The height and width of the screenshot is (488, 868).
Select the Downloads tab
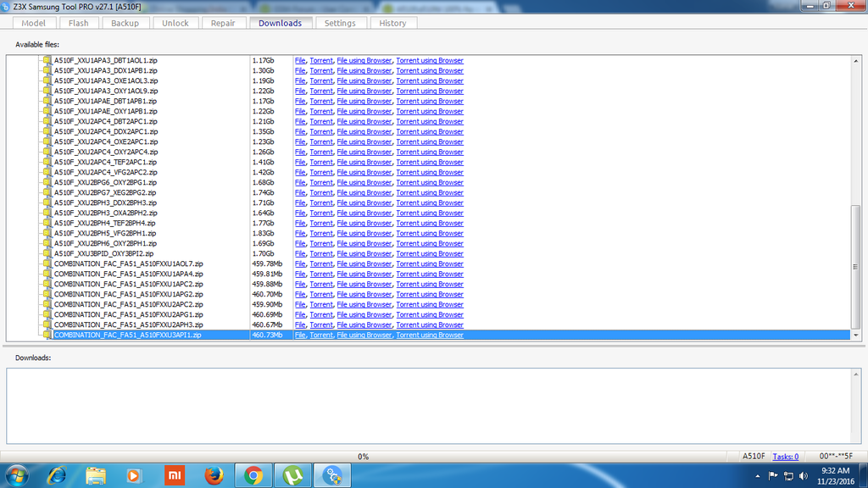[280, 23]
